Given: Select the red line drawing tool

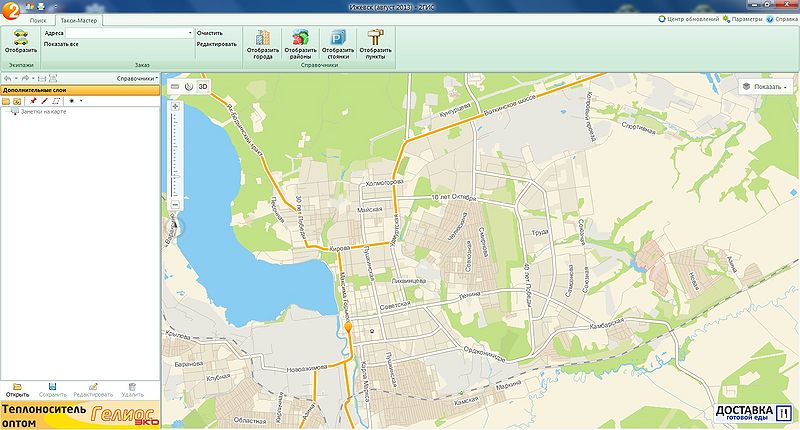Looking at the screenshot, I should (44, 101).
